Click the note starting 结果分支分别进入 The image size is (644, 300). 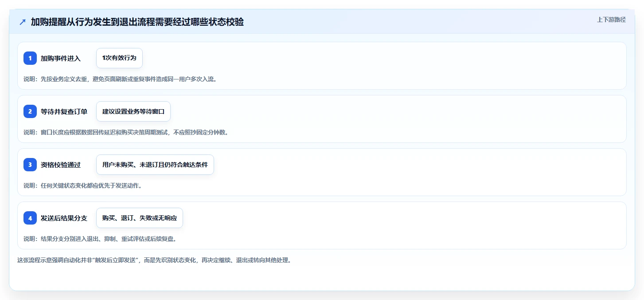coord(101,239)
